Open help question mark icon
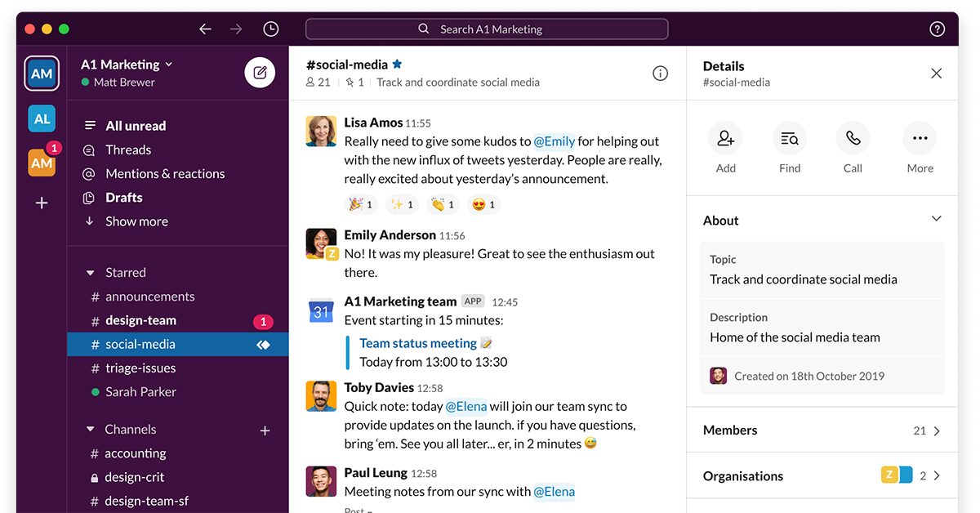Image resolution: width=980 pixels, height=513 pixels. point(937,29)
